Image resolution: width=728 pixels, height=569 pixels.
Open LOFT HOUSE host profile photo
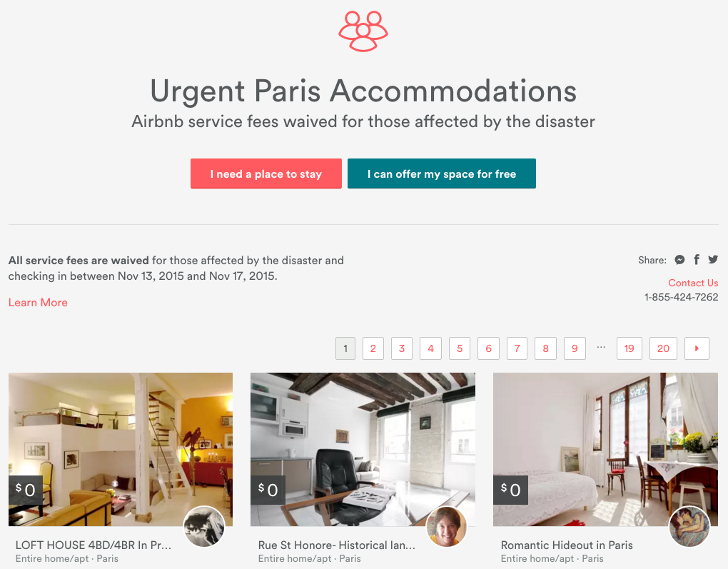click(x=204, y=527)
